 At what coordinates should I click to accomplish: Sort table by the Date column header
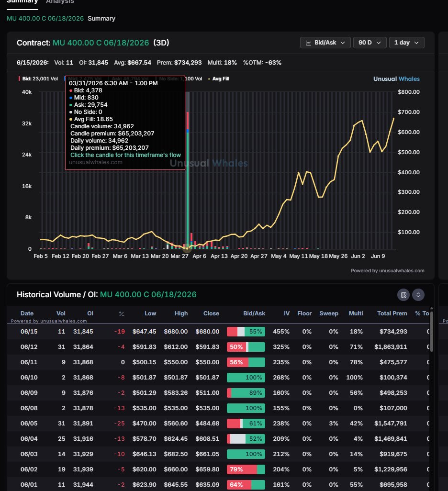(27, 313)
